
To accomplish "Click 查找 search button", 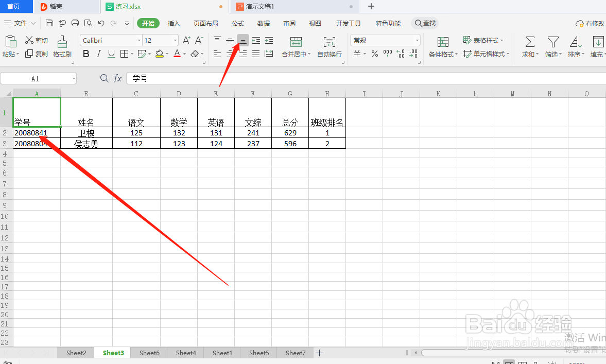I will pos(425,23).
